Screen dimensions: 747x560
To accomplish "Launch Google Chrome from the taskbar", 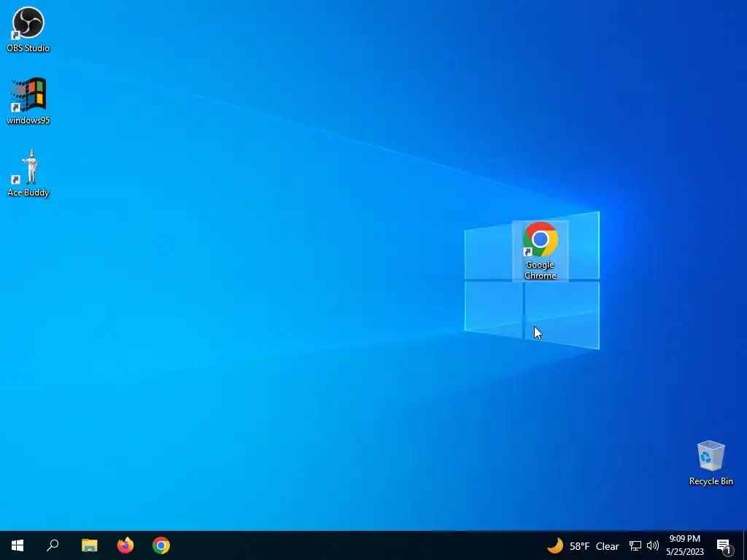I will (x=161, y=545).
